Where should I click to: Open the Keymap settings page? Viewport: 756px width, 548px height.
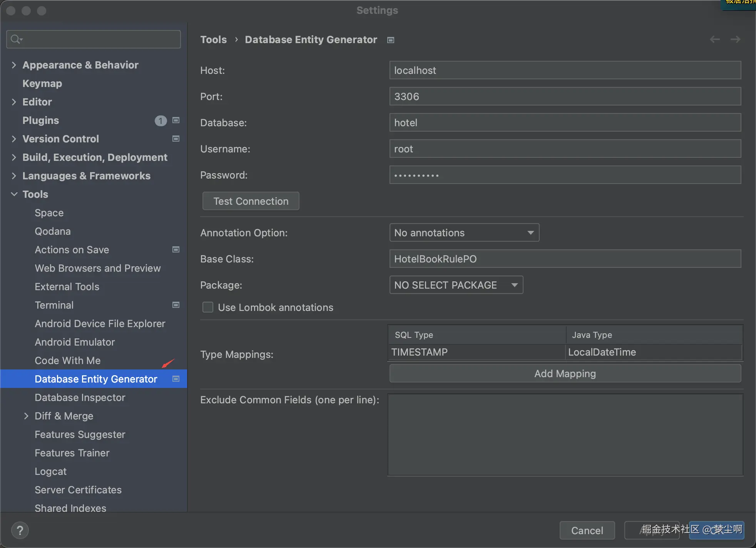(x=42, y=84)
